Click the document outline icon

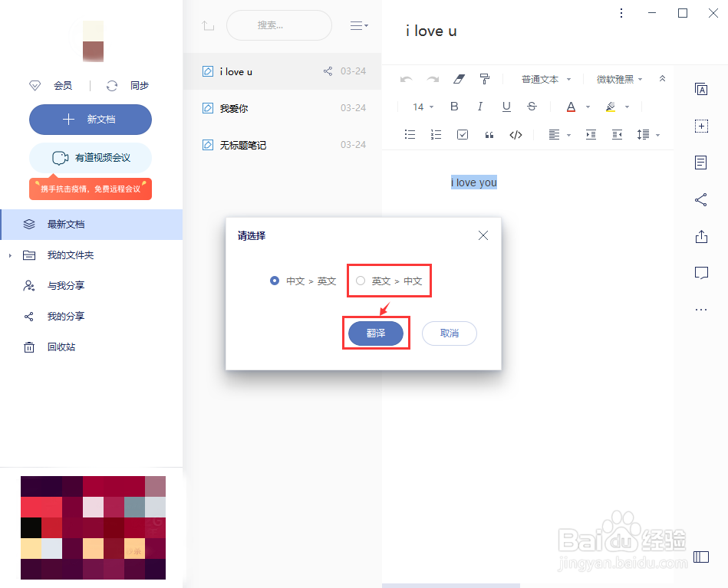701,163
